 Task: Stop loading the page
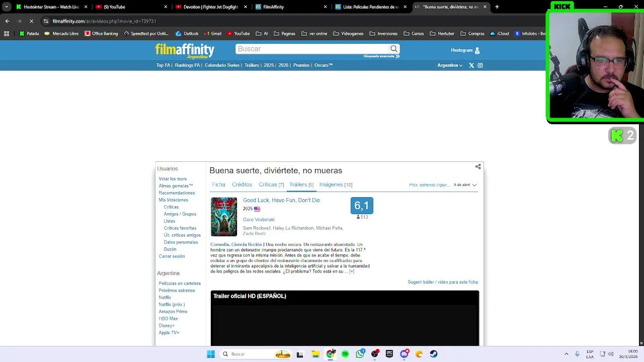tap(31, 21)
